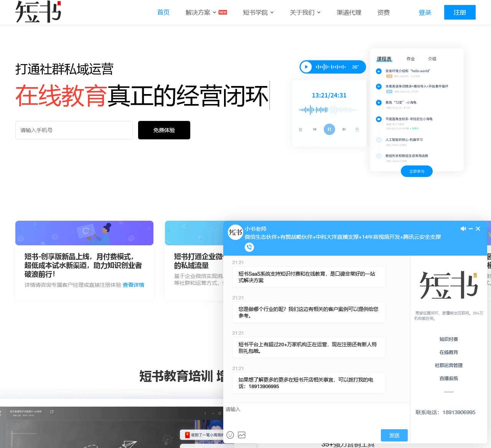Click course title 看我72变-小海龟
This screenshot has width=491, height=448.
click(401, 102)
